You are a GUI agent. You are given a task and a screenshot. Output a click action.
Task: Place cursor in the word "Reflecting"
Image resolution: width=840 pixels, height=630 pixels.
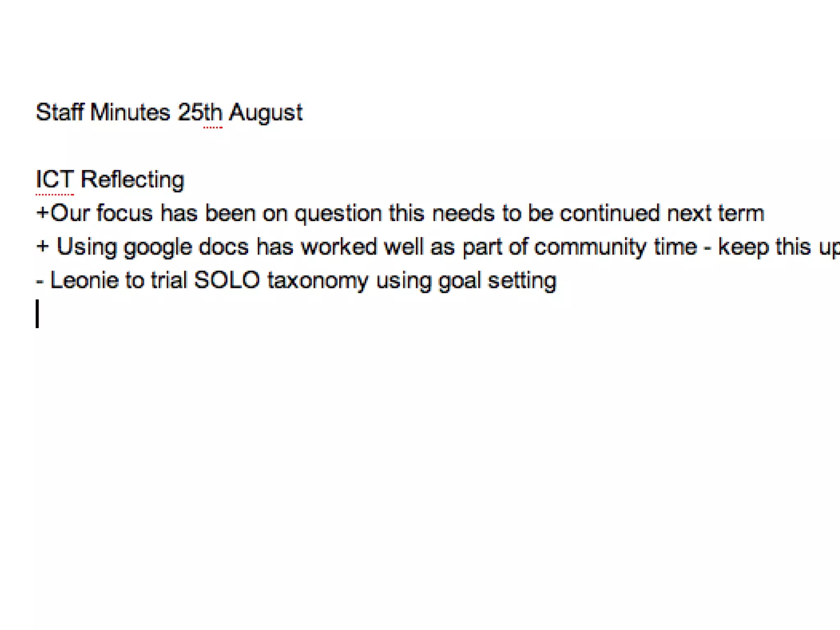click(132, 180)
